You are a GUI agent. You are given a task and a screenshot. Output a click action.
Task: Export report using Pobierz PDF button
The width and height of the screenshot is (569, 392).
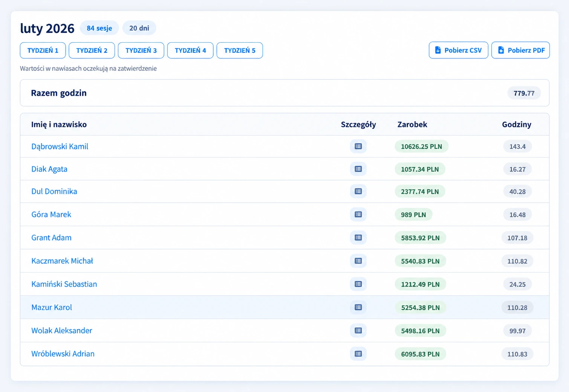click(x=521, y=50)
